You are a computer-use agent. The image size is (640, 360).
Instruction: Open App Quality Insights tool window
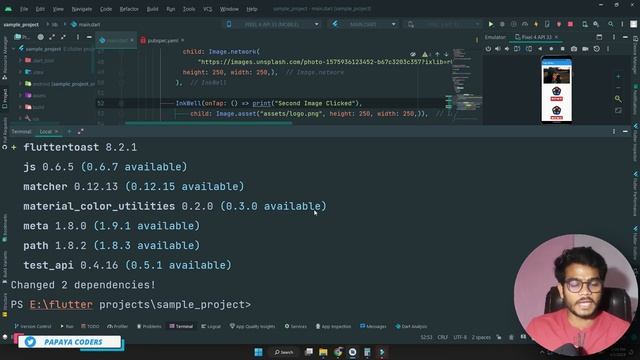pyautogui.click(x=252, y=326)
